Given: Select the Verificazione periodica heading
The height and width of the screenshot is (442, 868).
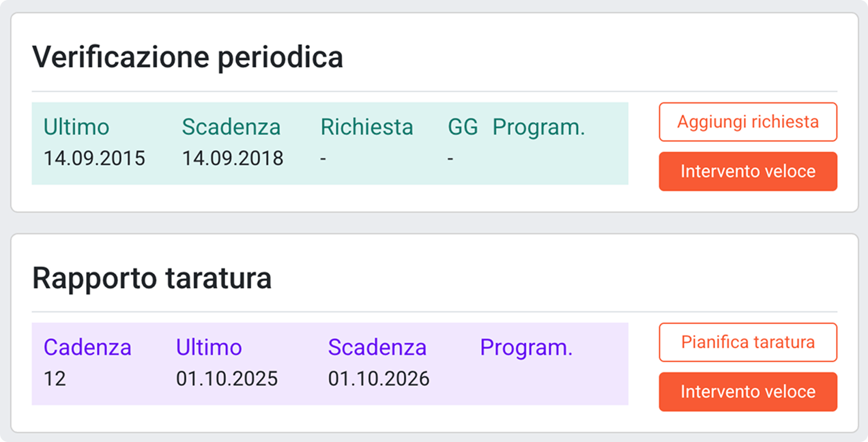Looking at the screenshot, I should pyautogui.click(x=188, y=57).
